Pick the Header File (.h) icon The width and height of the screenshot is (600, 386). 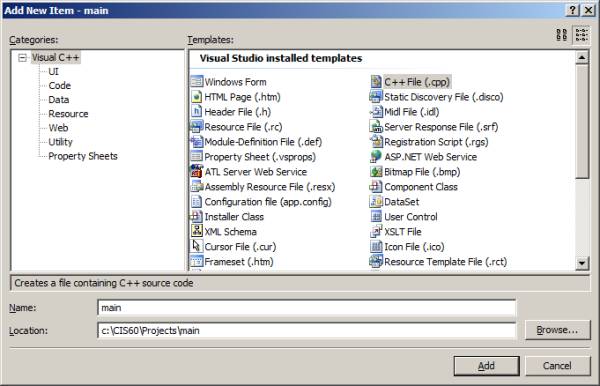tap(197, 111)
